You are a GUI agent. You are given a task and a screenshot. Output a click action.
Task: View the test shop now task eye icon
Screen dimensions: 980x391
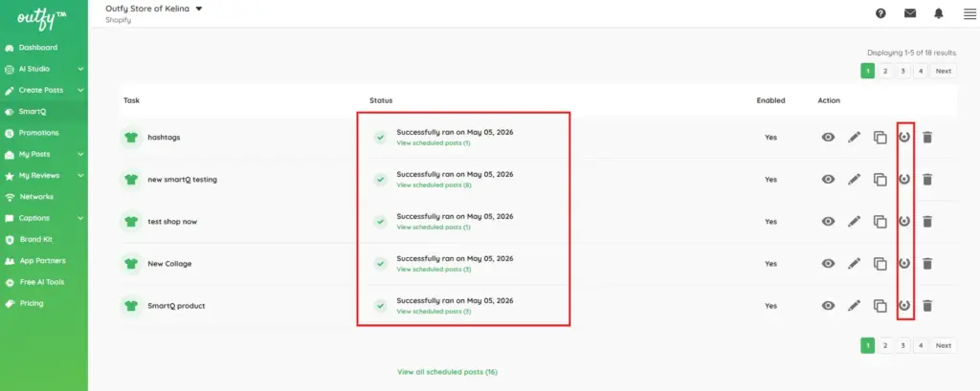tap(828, 221)
